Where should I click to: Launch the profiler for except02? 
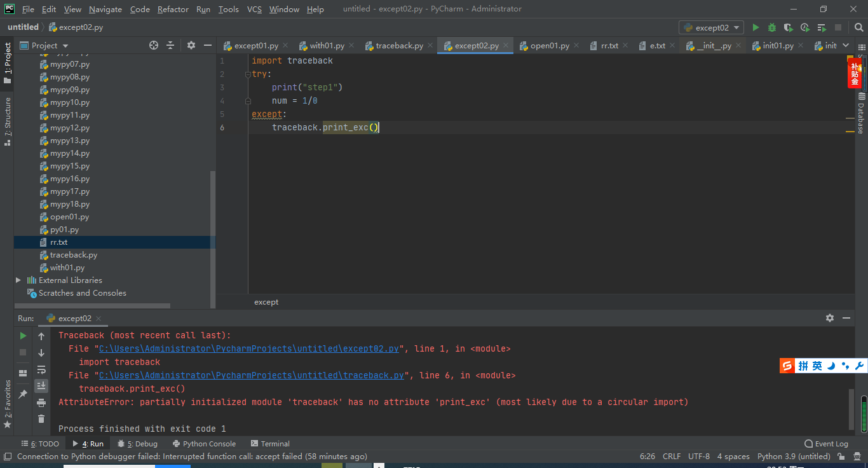tap(805, 27)
